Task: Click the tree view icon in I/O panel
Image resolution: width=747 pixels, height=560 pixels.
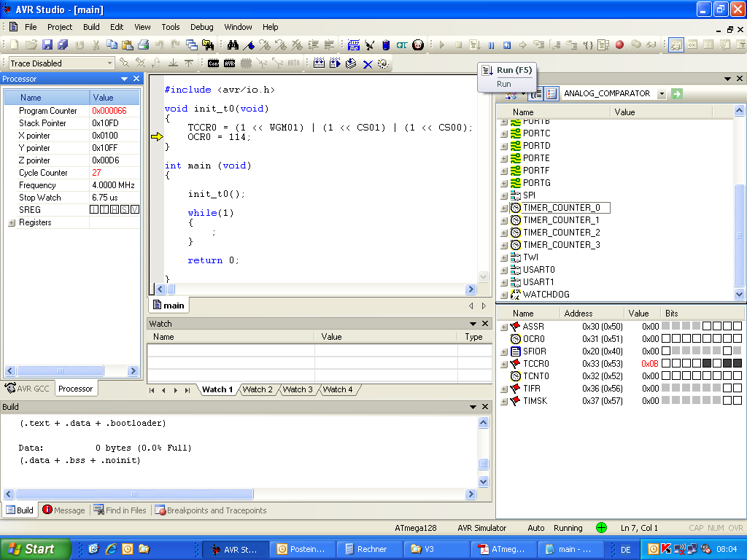Action: [536, 94]
